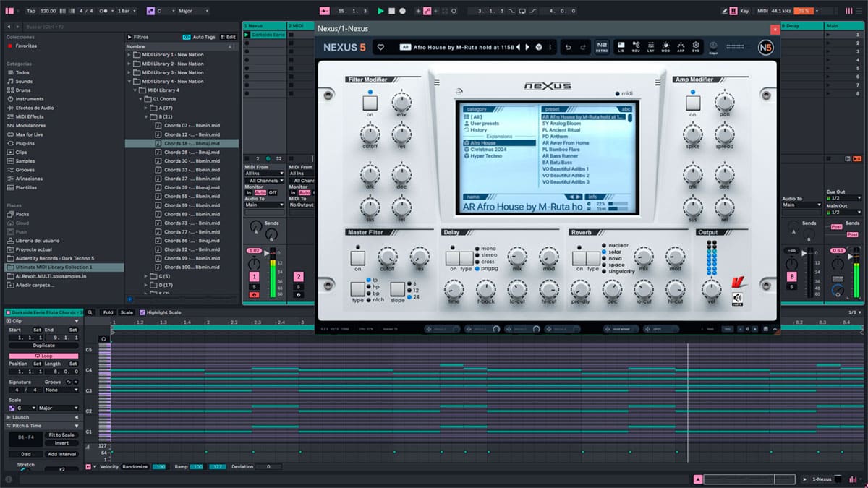The width and height of the screenshot is (868, 488).
Task: Toggle the Filter Modifier on switch
Action: [370, 103]
